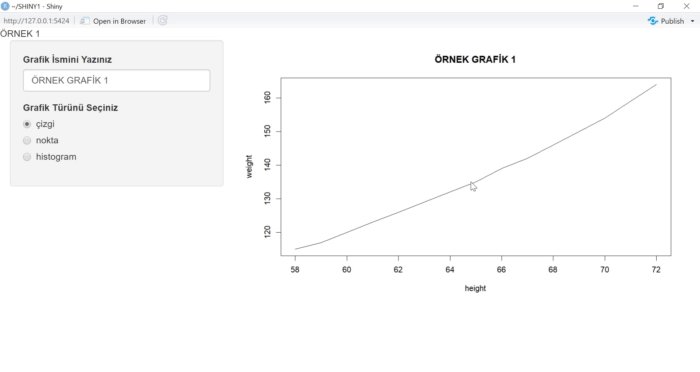The width and height of the screenshot is (700, 372).
Task: Click the Open in Browser window icon
Action: click(x=84, y=21)
